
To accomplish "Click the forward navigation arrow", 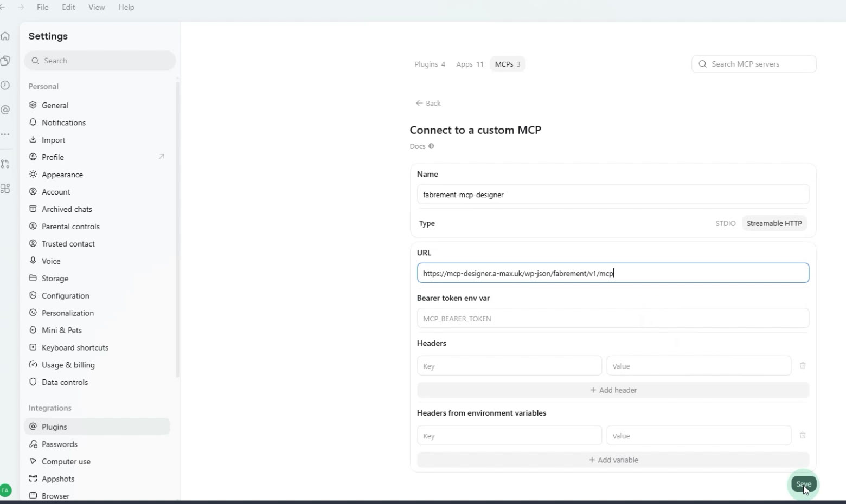I will 21,7.
